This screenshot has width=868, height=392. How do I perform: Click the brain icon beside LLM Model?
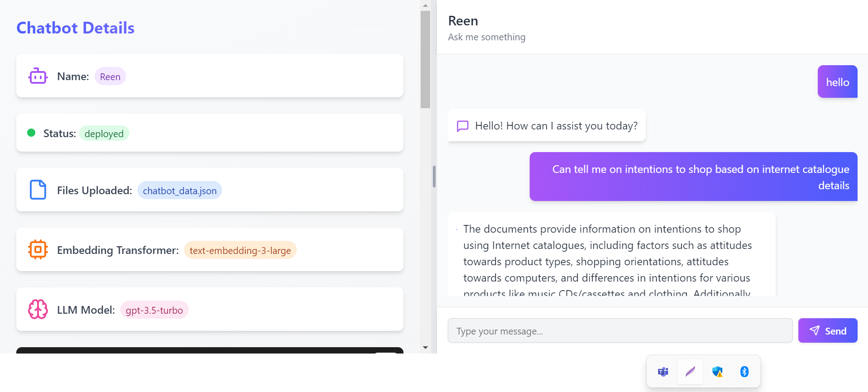[38, 310]
